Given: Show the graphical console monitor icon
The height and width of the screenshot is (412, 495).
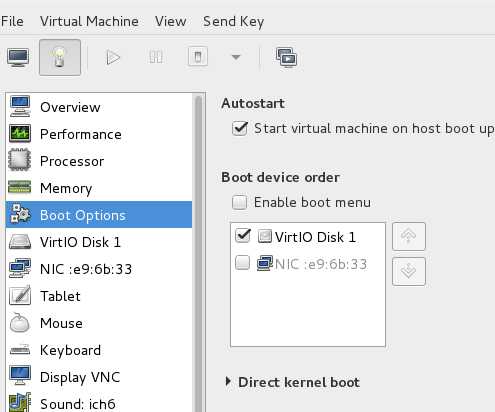Looking at the screenshot, I should pos(18,57).
